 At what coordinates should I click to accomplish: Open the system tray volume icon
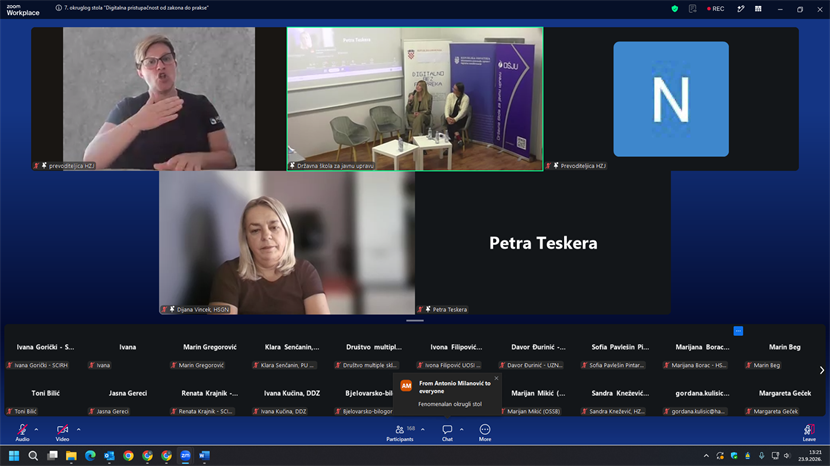coord(787,455)
